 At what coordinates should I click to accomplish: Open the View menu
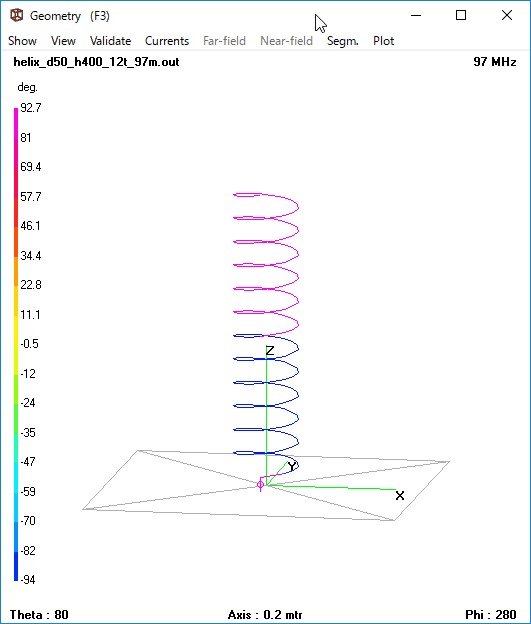click(63, 41)
